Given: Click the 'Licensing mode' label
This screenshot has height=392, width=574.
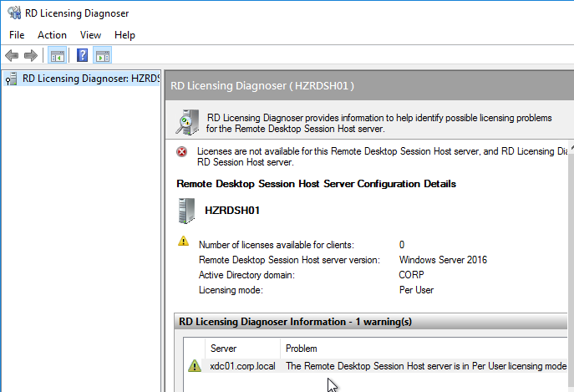Looking at the screenshot, I should 231,290.
